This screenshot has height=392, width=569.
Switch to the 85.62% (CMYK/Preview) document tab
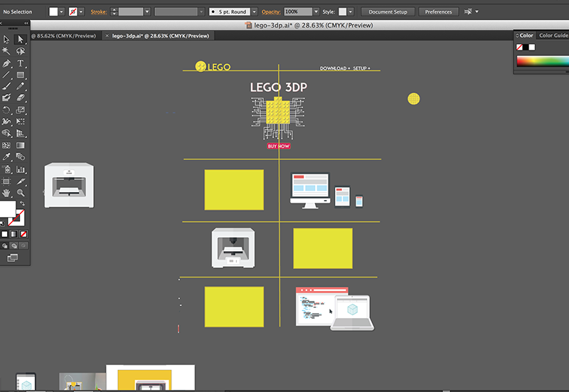pyautogui.click(x=64, y=36)
